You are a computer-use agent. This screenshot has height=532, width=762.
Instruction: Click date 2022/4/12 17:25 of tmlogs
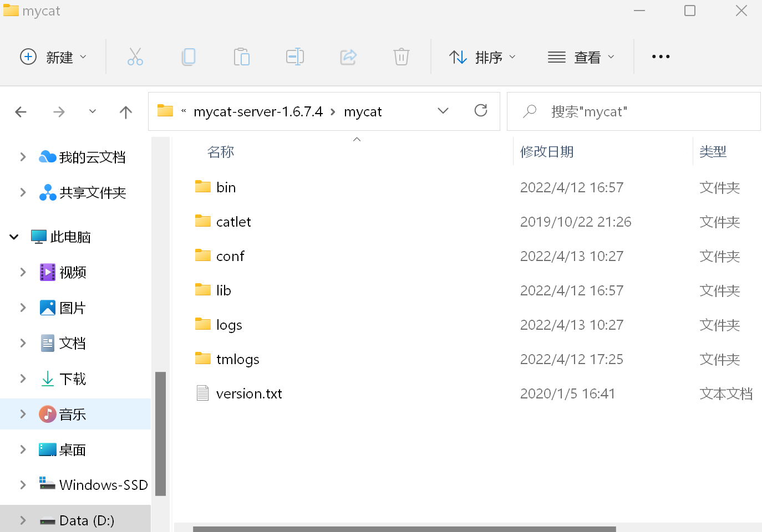tap(572, 359)
